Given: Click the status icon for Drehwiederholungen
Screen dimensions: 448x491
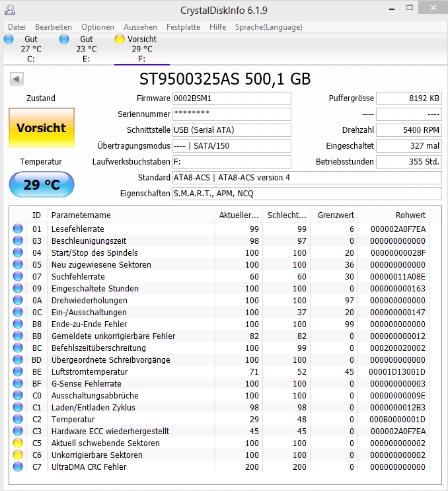Looking at the screenshot, I should click(x=18, y=300).
